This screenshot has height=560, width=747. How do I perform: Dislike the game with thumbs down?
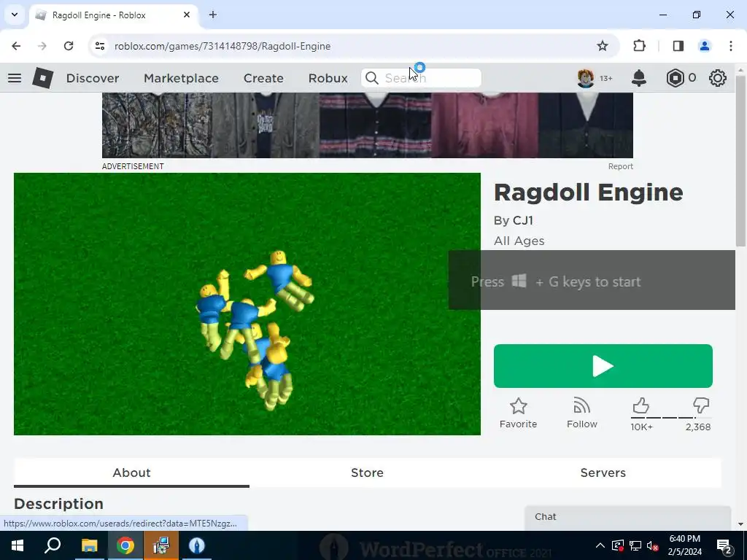tap(701, 405)
